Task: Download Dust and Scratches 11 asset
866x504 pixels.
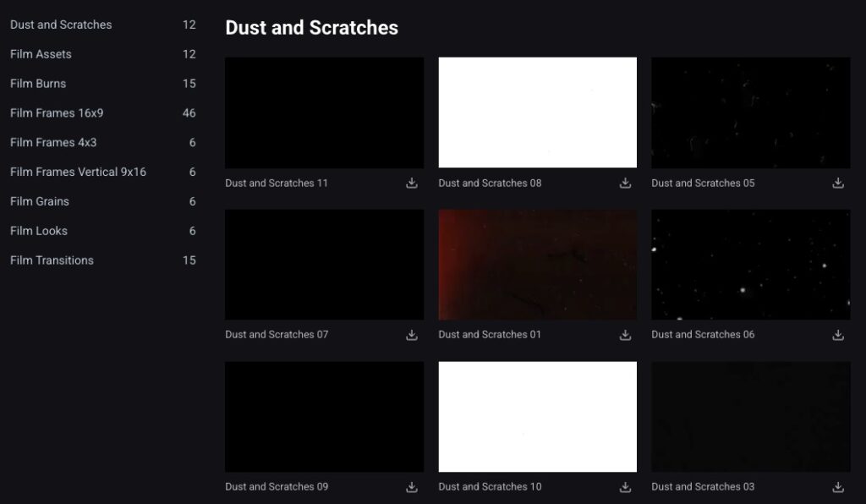Action: coord(412,183)
